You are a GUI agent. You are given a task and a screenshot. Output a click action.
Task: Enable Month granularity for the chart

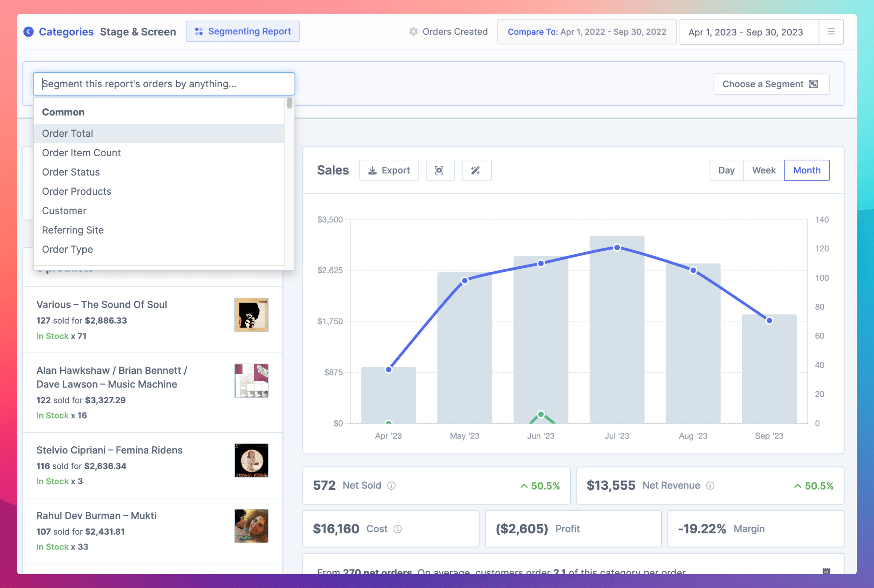(807, 170)
